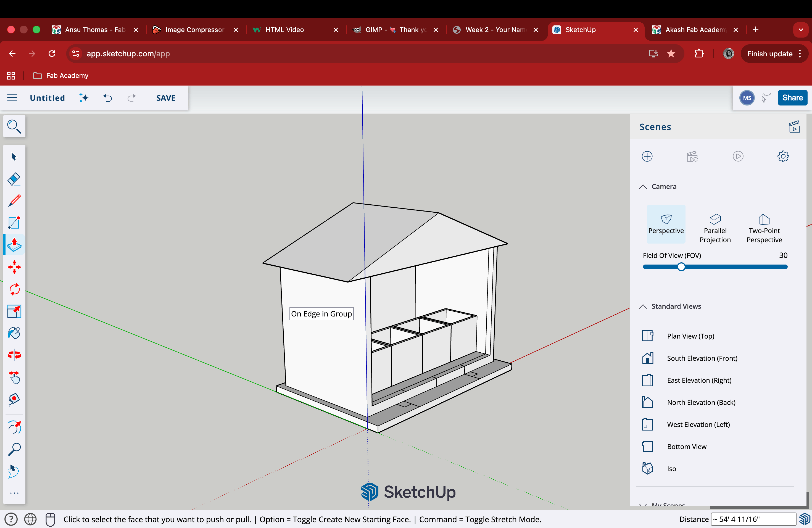
Task: Open the scenes settings gear
Action: (x=783, y=156)
